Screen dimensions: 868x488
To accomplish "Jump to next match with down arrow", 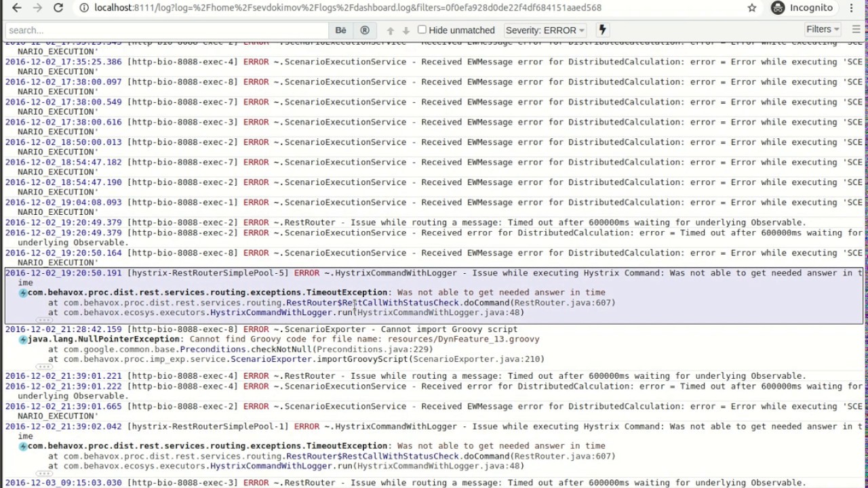I will pyautogui.click(x=406, y=30).
